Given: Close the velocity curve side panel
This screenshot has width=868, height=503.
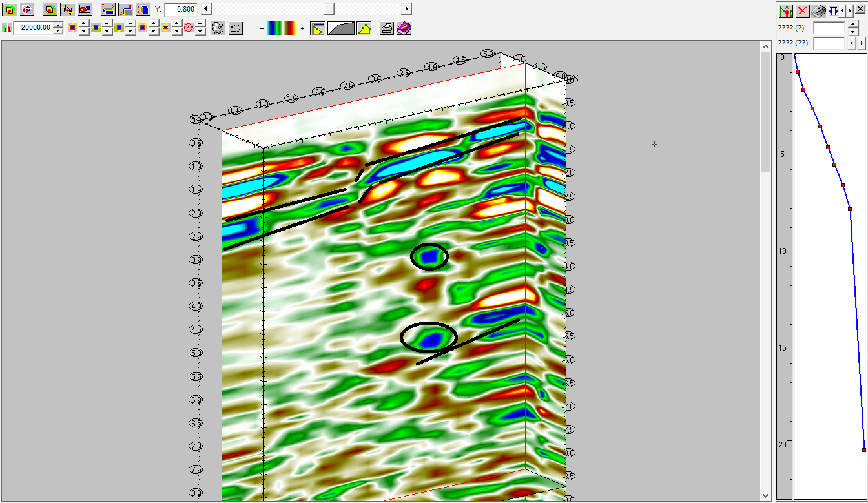Looking at the screenshot, I should (860, 9).
